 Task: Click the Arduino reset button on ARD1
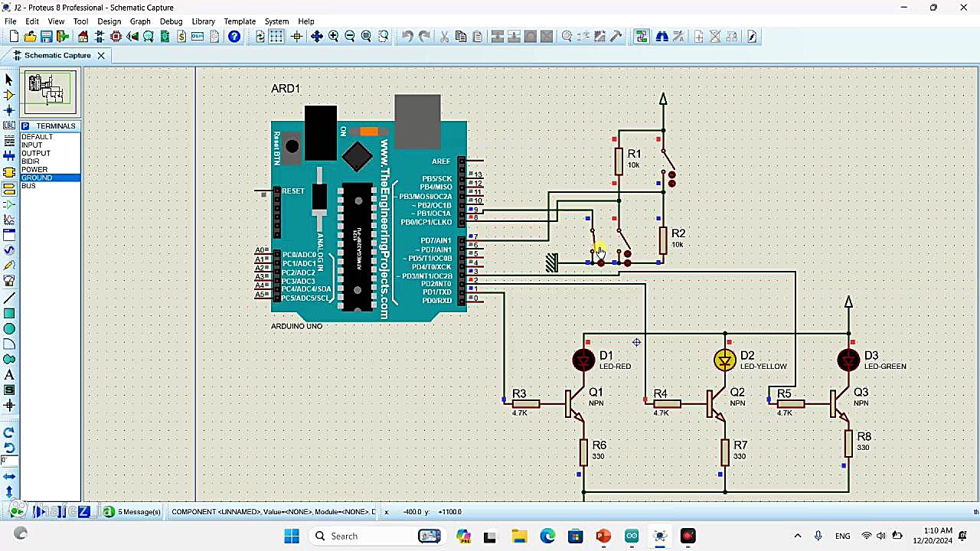click(x=292, y=146)
